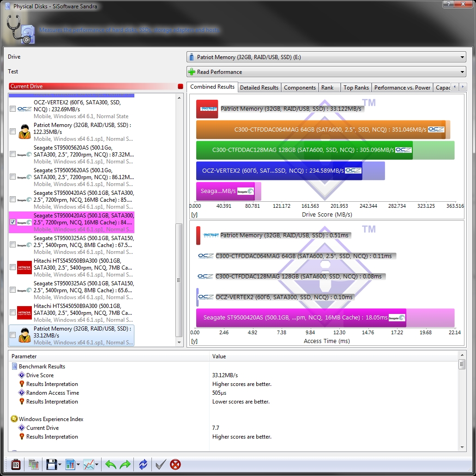Confirm with the gray checkmark icon

(x=161, y=464)
